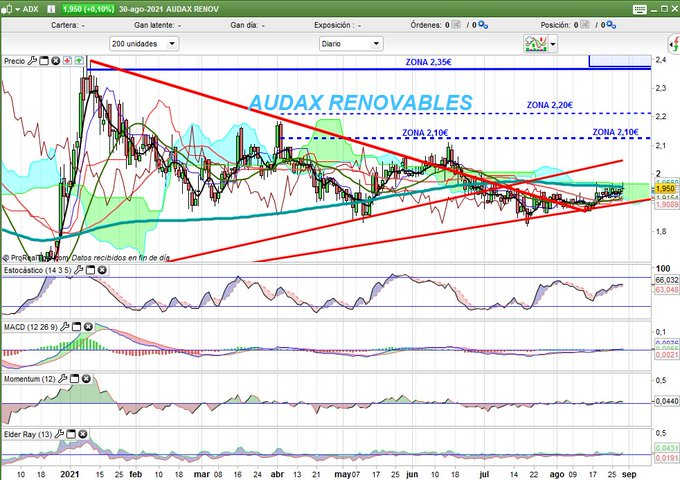Open MACD indicator wrench settings
680x480 pixels.
(65, 327)
